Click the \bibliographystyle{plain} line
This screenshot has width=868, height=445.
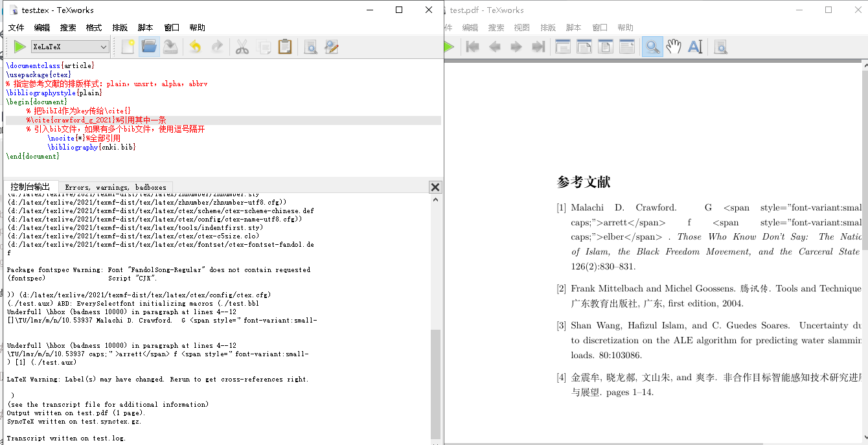(x=54, y=93)
